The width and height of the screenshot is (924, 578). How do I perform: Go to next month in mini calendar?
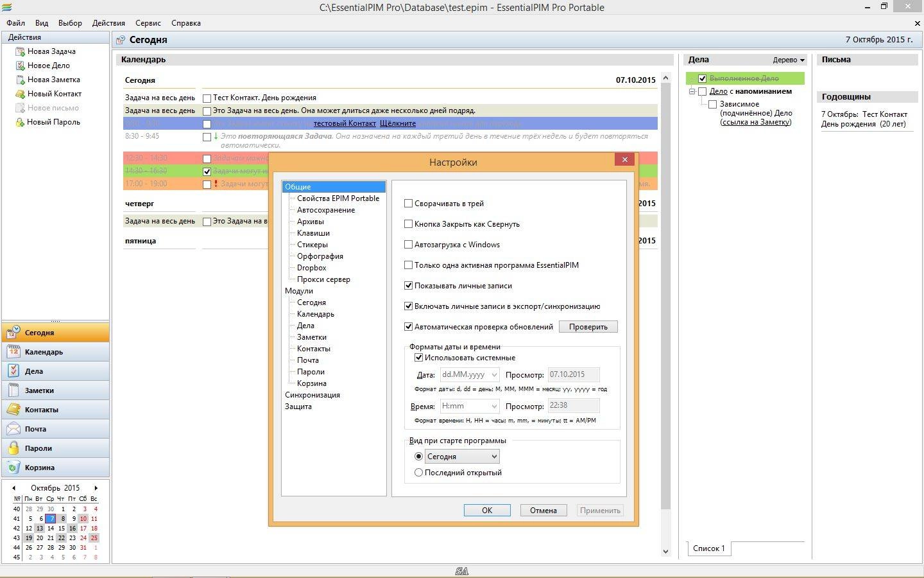[96, 488]
